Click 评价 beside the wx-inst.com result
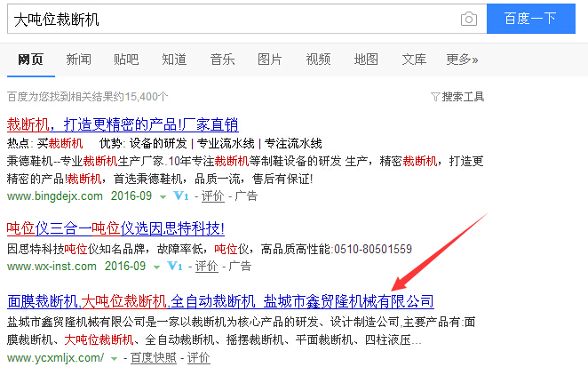 [x=207, y=266]
